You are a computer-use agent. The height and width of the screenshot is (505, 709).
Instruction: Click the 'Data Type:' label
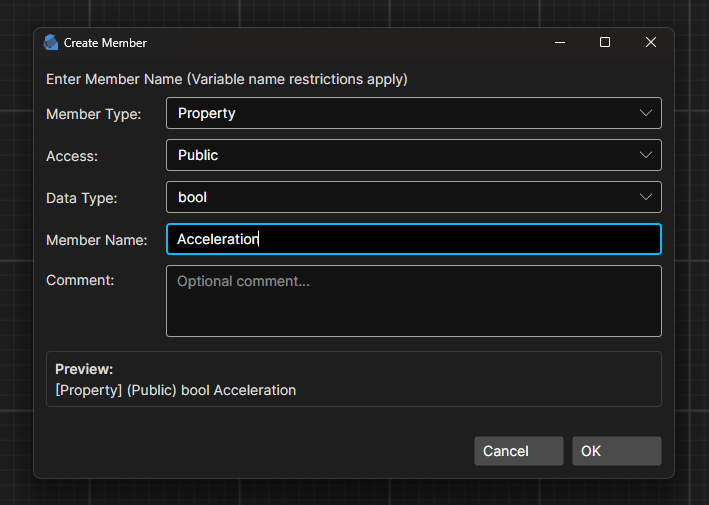click(82, 198)
